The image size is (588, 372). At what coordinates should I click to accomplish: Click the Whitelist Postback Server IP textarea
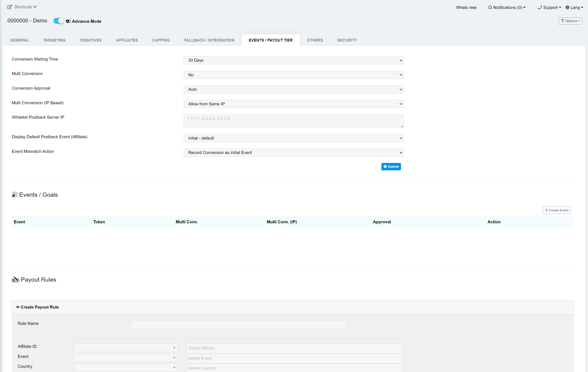point(293,121)
